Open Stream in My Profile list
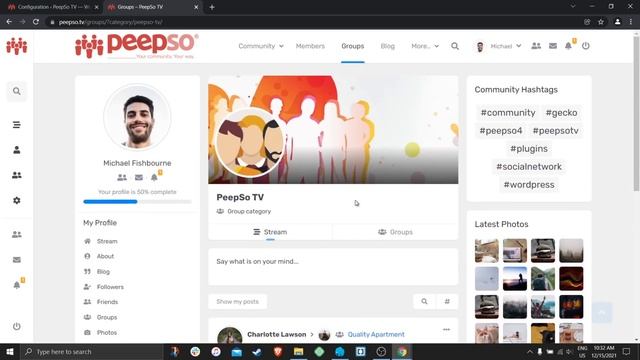640x360 pixels. tap(107, 241)
